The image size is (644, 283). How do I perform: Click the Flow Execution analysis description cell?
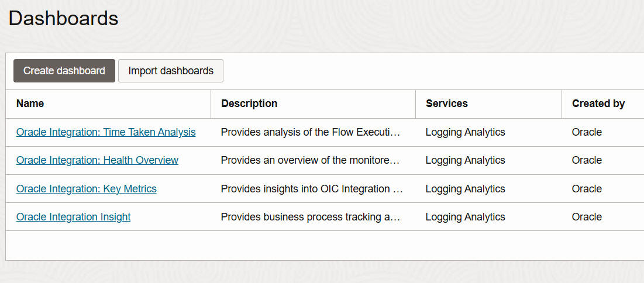[311, 132]
